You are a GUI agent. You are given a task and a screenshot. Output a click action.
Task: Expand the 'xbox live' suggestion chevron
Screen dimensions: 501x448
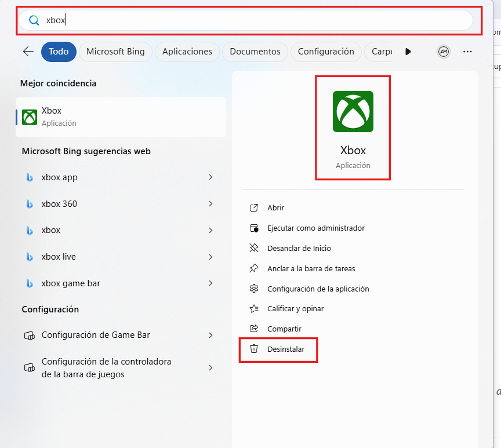210,257
